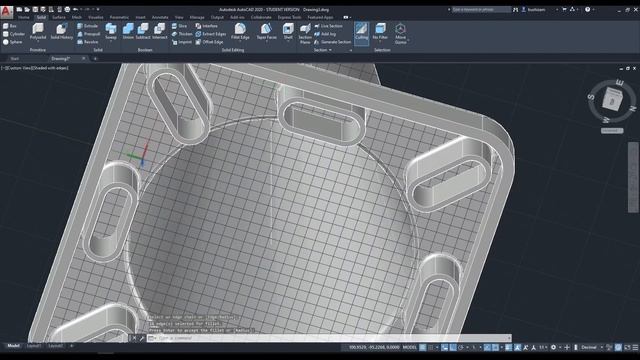
Task: Select the Shell tool
Action: [288, 30]
